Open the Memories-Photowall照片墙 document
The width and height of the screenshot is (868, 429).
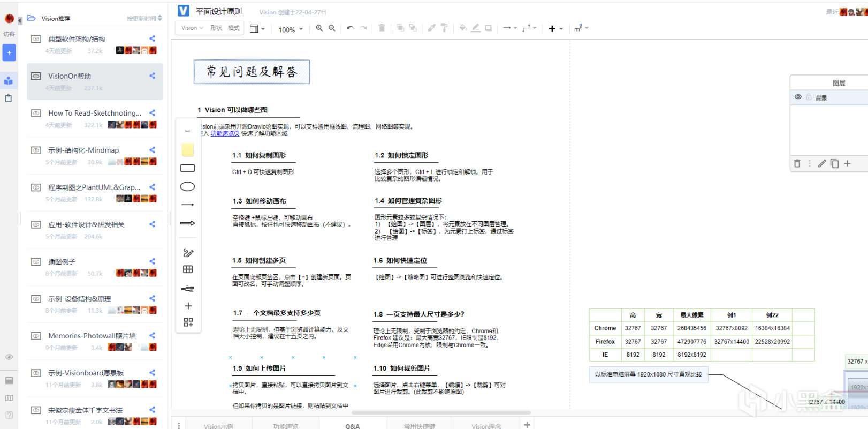(x=95, y=341)
